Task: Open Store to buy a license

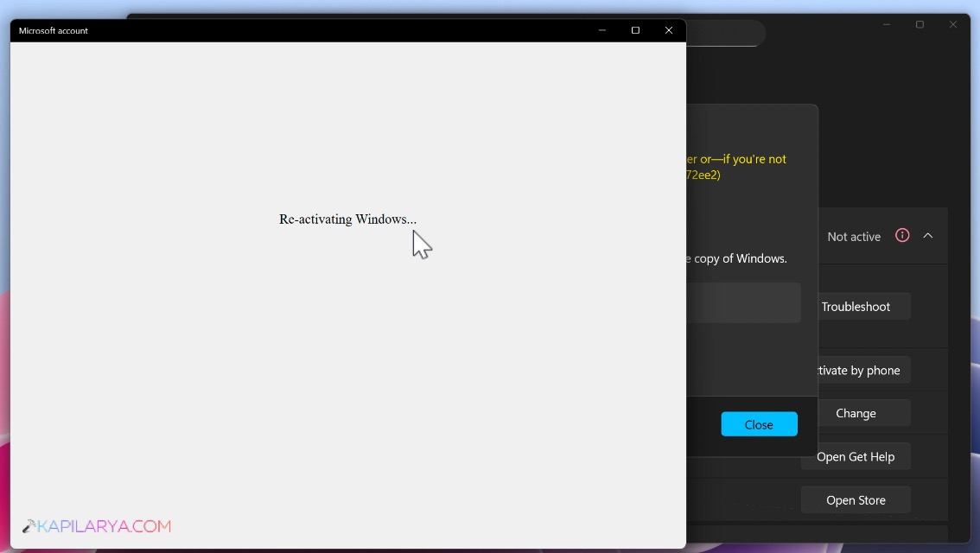Action: [856, 499]
